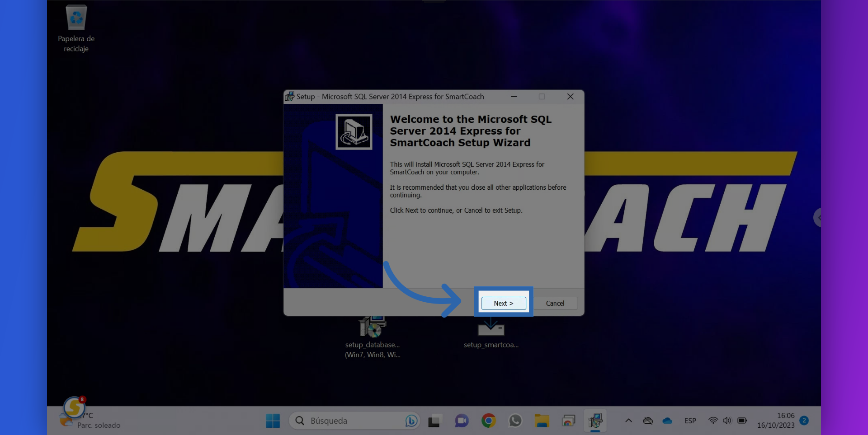Image resolution: width=868 pixels, height=435 pixels.
Task: Open WhatsApp from the taskbar
Action: (515, 421)
